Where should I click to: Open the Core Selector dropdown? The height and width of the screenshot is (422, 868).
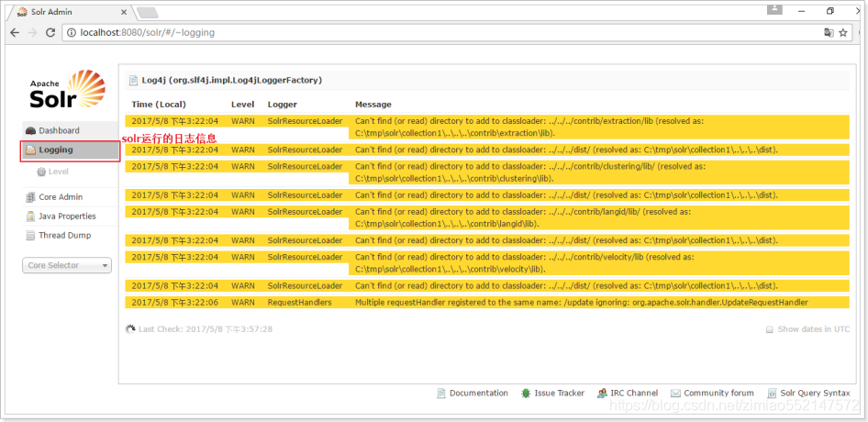click(x=67, y=265)
